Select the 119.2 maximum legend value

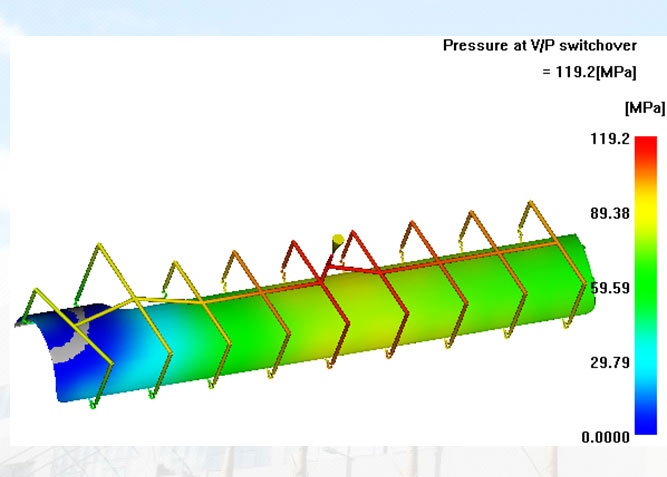point(609,139)
